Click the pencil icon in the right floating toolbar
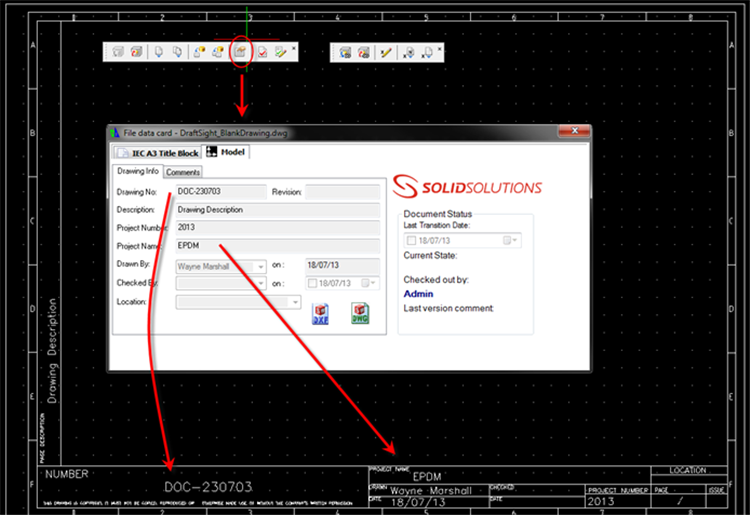The image size is (750, 515). tap(386, 53)
